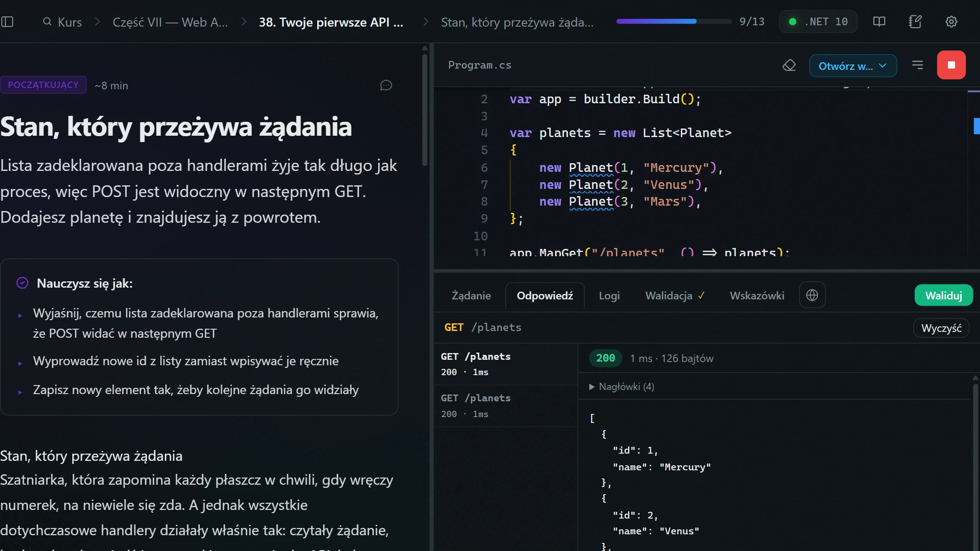980x551 pixels.
Task: Switch to the Logi tab
Action: 609,296
